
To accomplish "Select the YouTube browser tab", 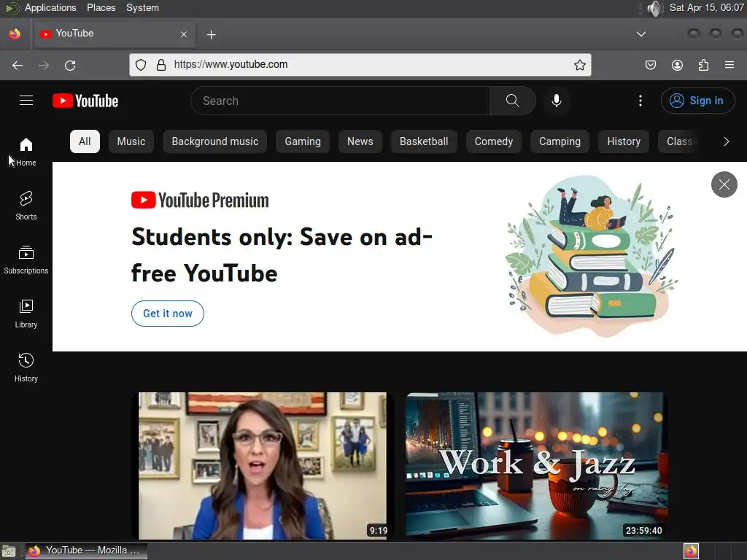I will [113, 34].
